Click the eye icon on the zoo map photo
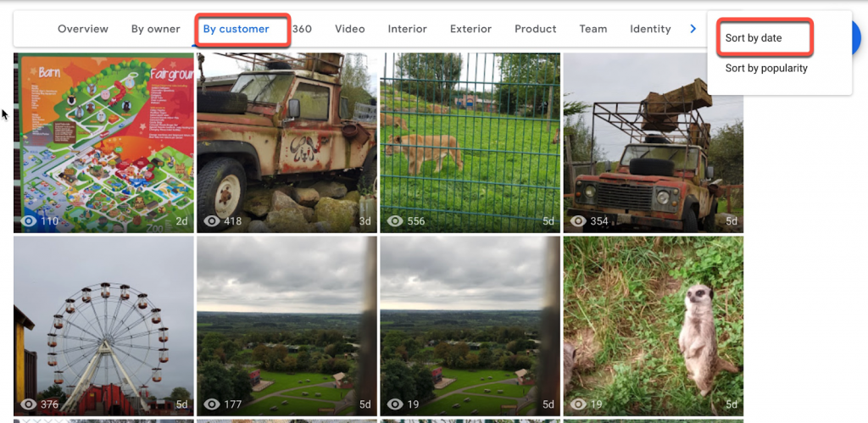Screen dimensions: 868x423 [29, 221]
